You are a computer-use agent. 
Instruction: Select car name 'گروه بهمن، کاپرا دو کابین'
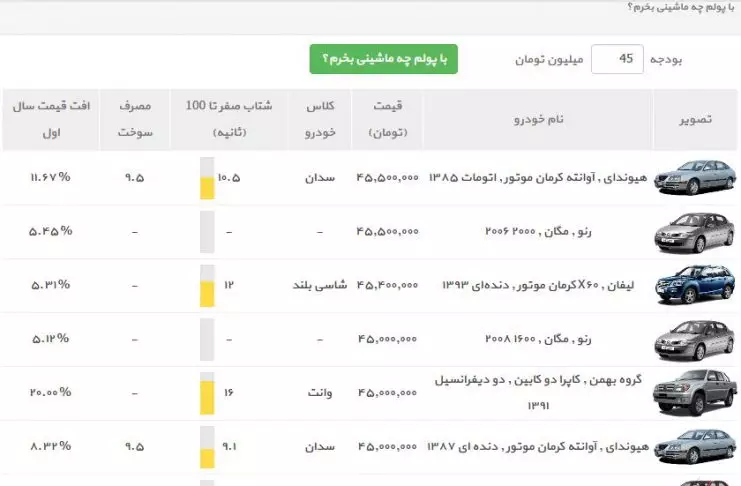(x=538, y=380)
